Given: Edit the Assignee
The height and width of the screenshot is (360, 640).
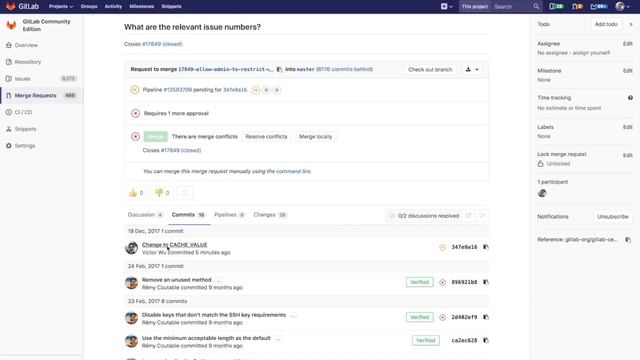Looking at the screenshot, I should pos(627,44).
